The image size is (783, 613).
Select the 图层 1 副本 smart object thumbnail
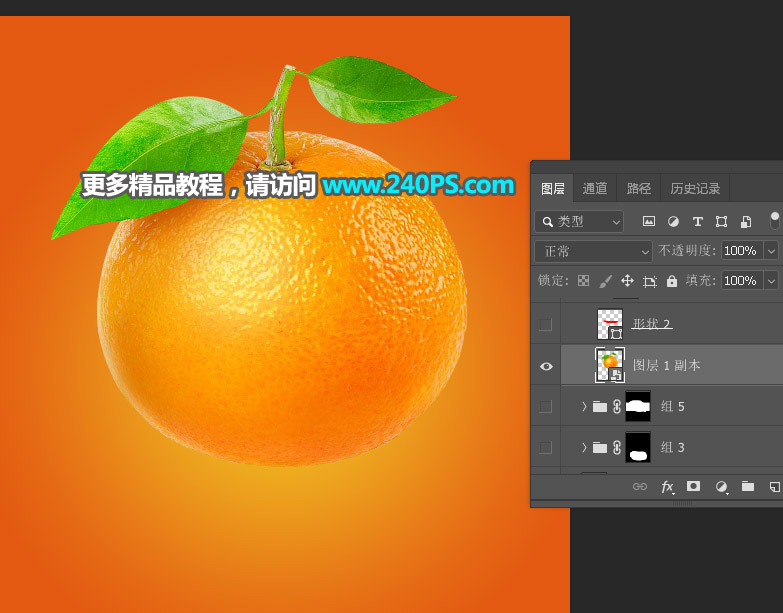tap(610, 365)
